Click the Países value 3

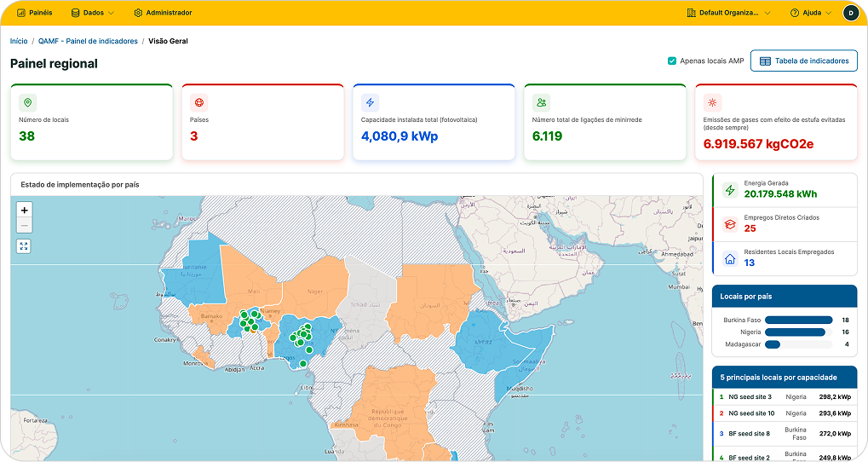click(193, 136)
